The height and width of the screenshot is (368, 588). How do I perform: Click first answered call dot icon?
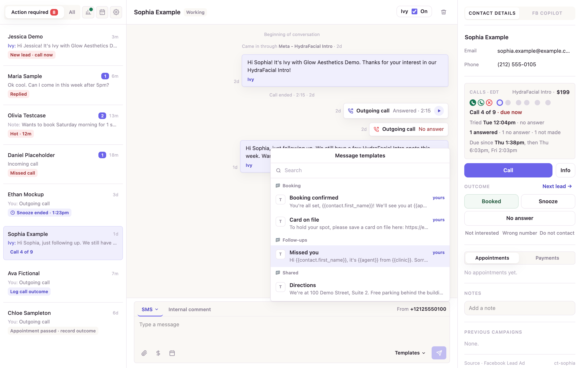pyautogui.click(x=473, y=103)
